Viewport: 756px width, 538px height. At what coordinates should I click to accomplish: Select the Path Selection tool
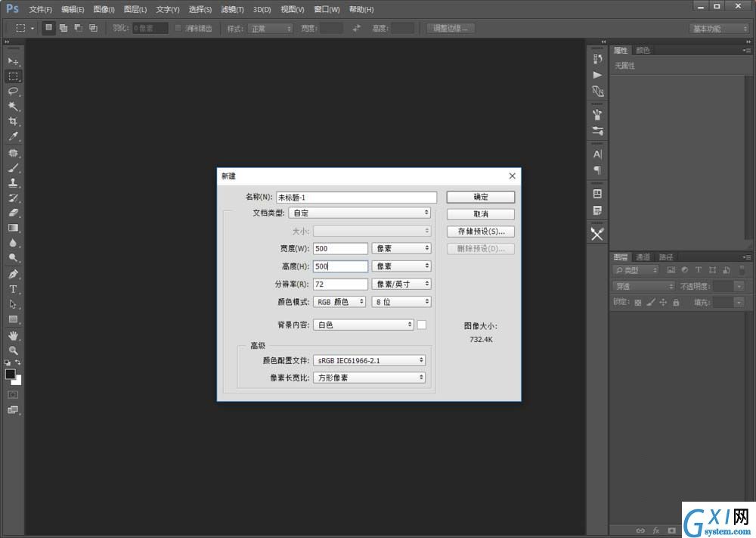[13, 304]
